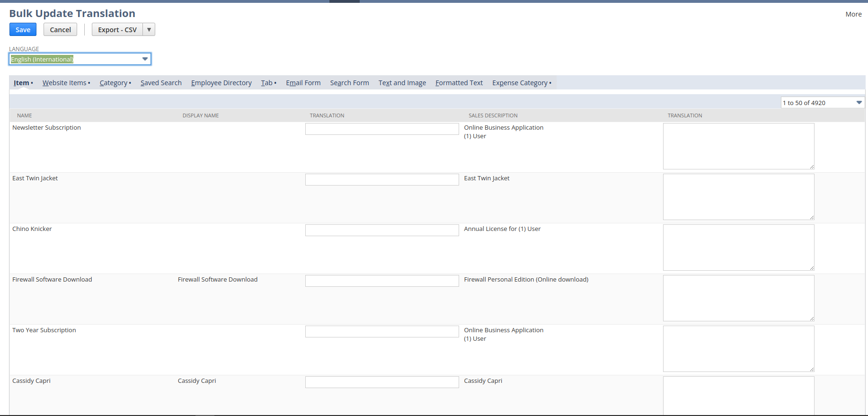Screen dimensions: 868x416
Task: Switch to the Category tab
Action: click(114, 83)
